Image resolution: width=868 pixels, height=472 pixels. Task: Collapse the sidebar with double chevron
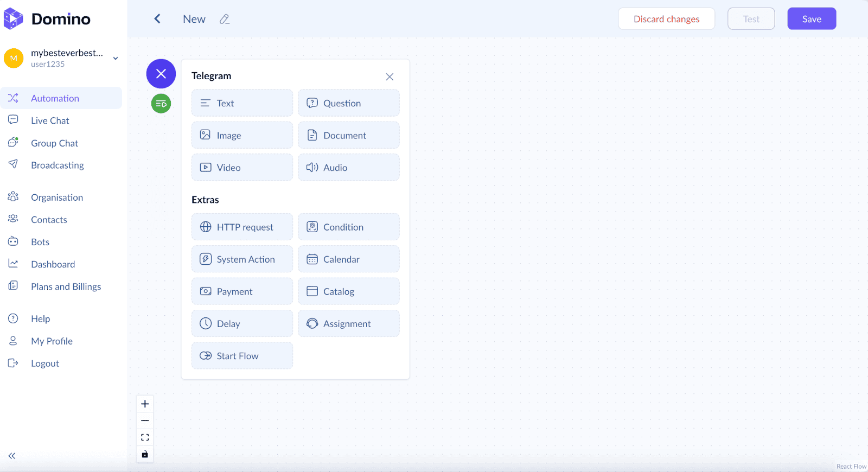click(12, 456)
